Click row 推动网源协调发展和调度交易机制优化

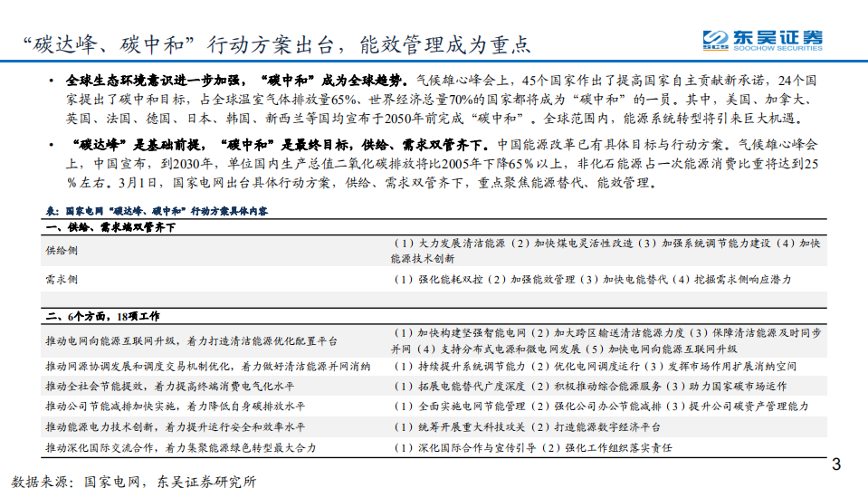coord(434,367)
